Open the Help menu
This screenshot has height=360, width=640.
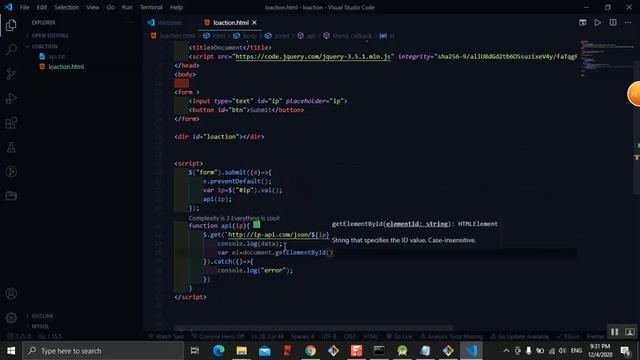pos(176,7)
